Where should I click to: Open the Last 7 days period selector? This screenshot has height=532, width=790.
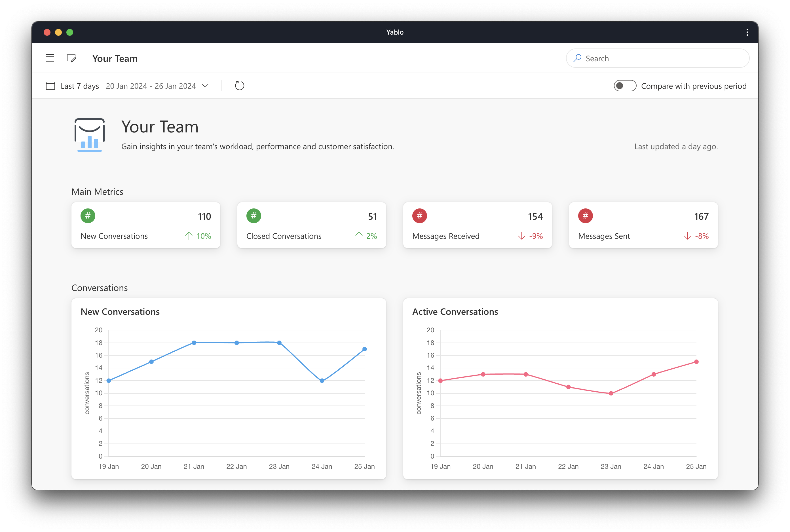[80, 86]
